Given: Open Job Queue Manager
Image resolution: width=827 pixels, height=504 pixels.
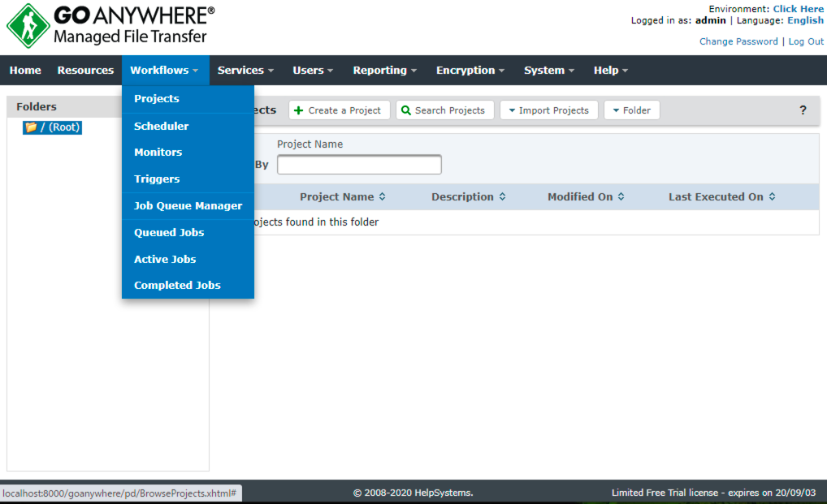Looking at the screenshot, I should pyautogui.click(x=188, y=206).
